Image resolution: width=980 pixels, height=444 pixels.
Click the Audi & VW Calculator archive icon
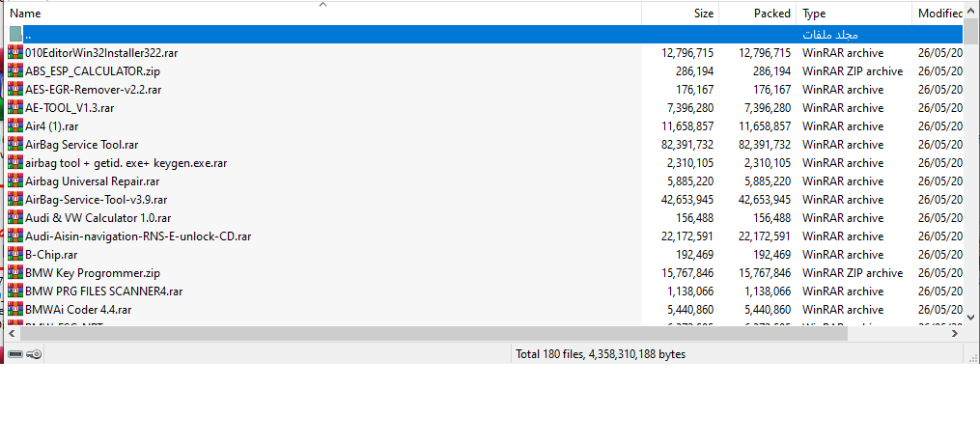tap(15, 218)
